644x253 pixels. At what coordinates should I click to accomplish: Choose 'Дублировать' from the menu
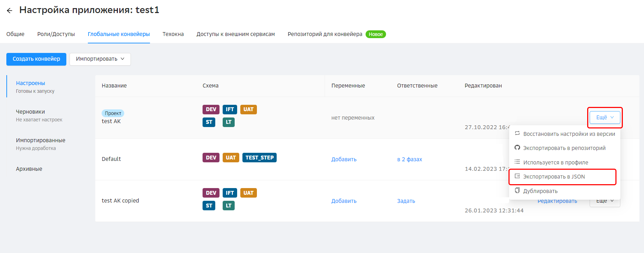coord(540,191)
